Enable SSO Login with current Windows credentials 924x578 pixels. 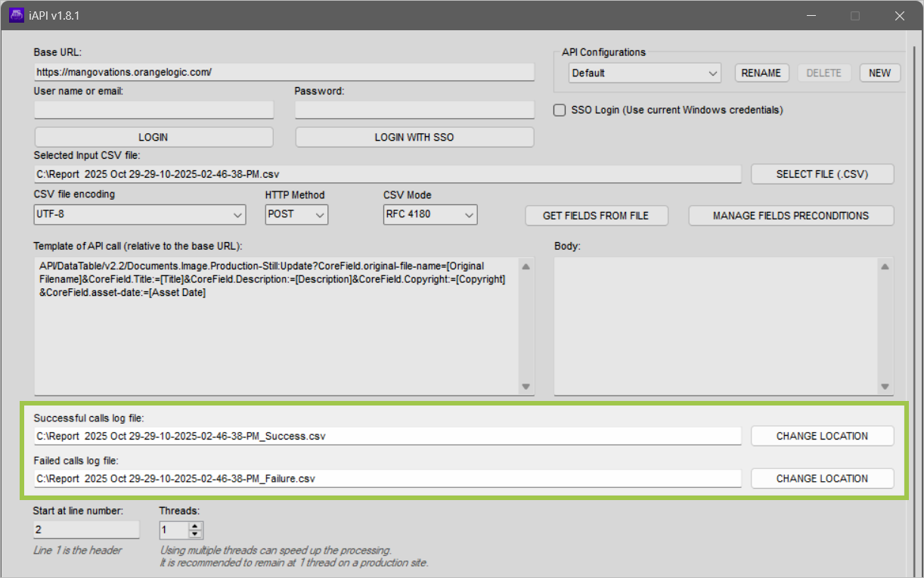coord(559,110)
